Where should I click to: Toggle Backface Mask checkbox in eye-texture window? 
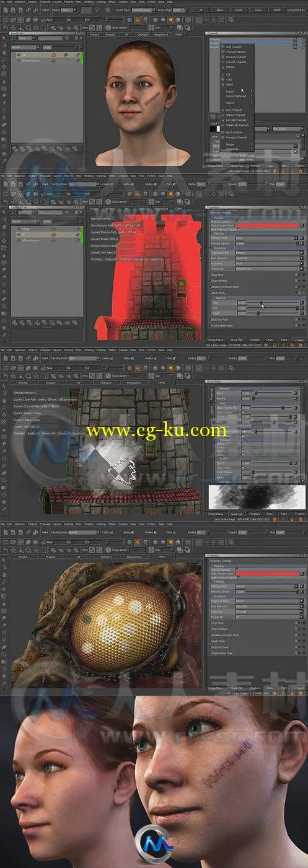pyautogui.click(x=296, y=647)
